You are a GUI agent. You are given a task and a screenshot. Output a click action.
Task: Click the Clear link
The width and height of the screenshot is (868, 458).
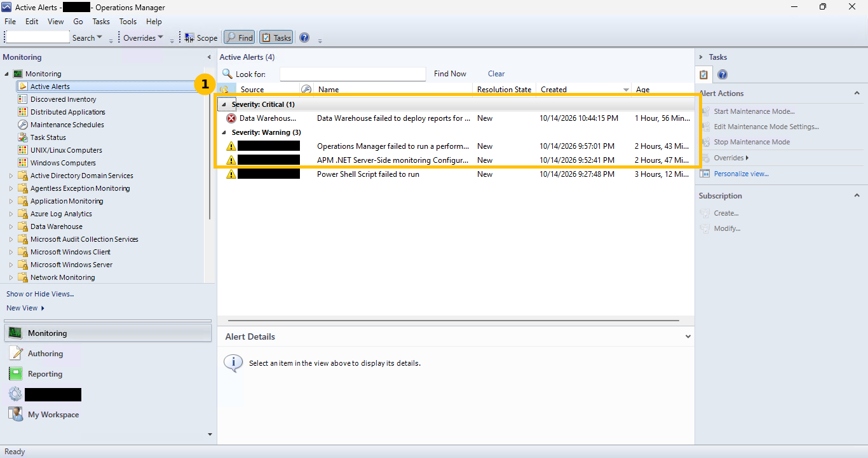pos(496,74)
